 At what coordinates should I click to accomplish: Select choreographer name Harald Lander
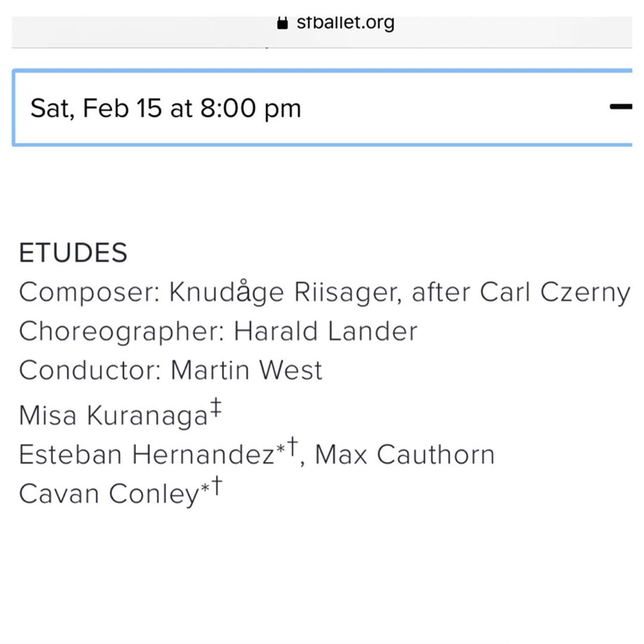click(326, 332)
